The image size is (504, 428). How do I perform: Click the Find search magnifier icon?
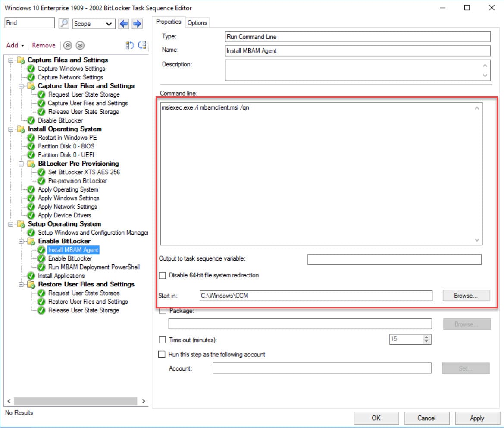pos(63,23)
